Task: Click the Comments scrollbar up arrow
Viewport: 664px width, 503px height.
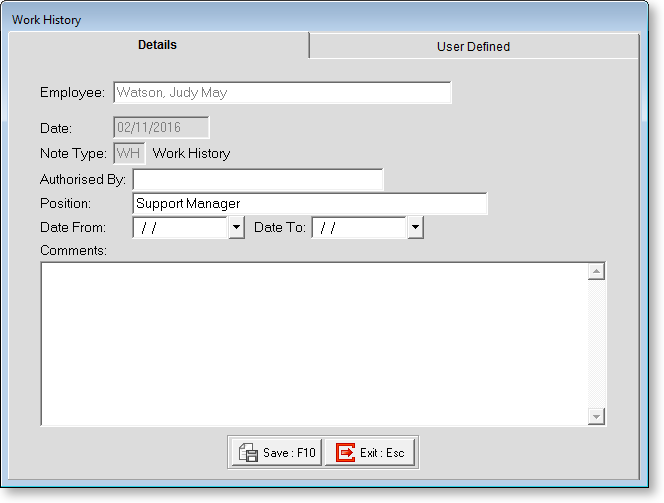Action: 597,272
